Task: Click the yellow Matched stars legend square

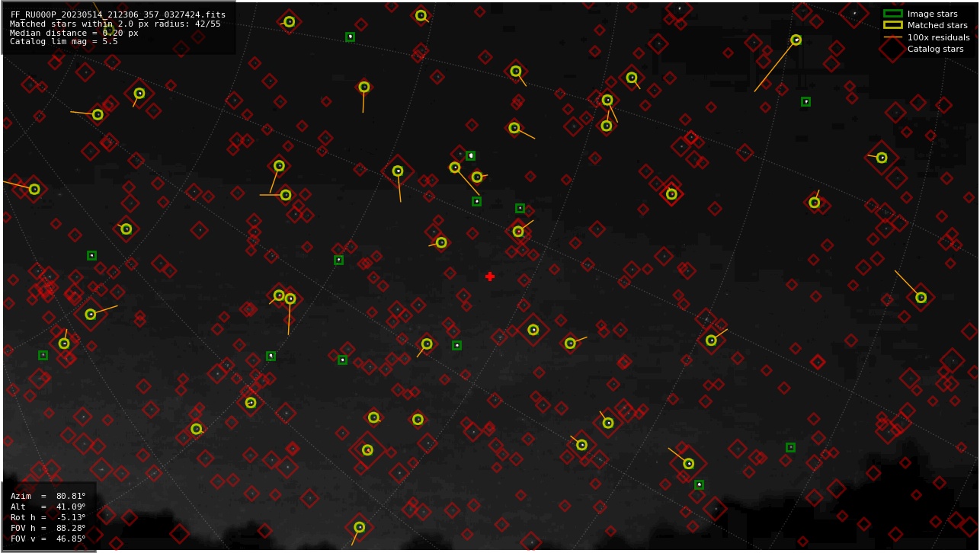Action: tap(892, 25)
